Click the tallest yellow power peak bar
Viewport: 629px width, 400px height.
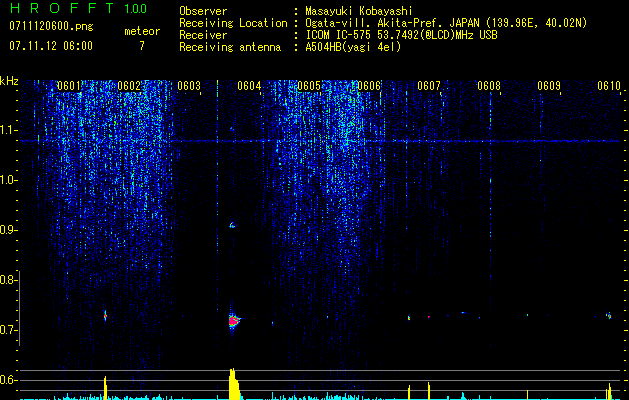pos(233,384)
